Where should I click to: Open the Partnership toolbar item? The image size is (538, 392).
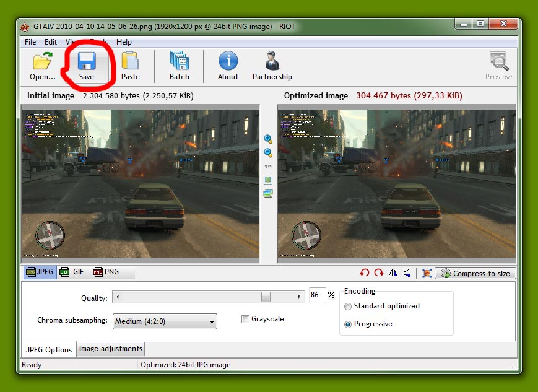pyautogui.click(x=272, y=66)
